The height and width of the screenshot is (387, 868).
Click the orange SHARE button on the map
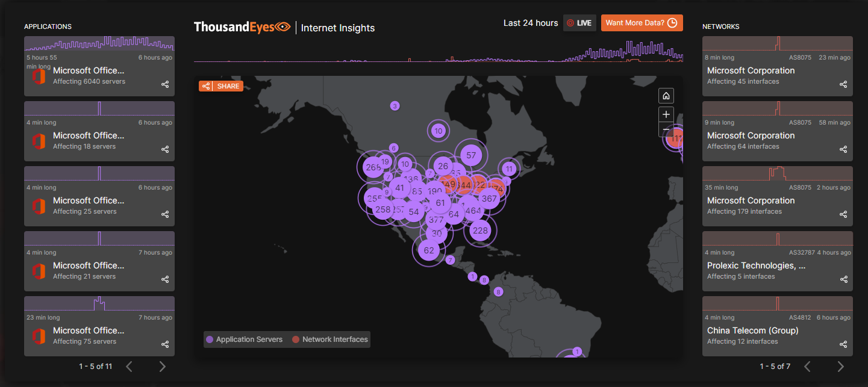tap(221, 86)
